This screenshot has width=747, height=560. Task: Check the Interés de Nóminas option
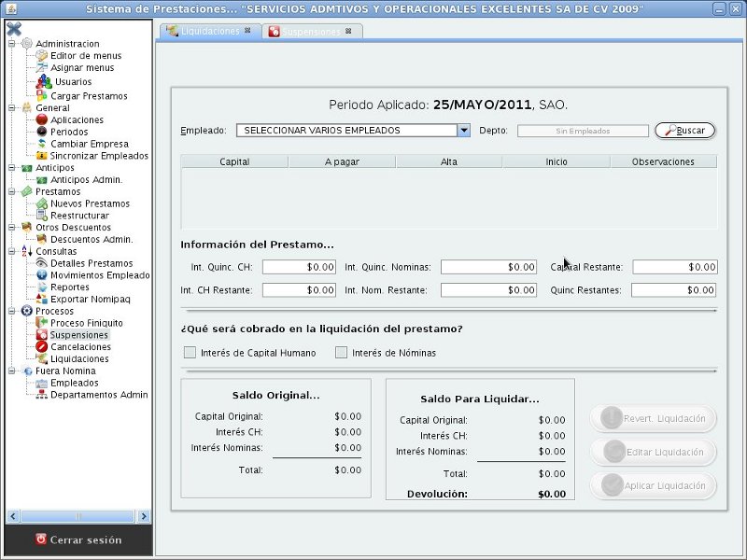pyautogui.click(x=341, y=353)
